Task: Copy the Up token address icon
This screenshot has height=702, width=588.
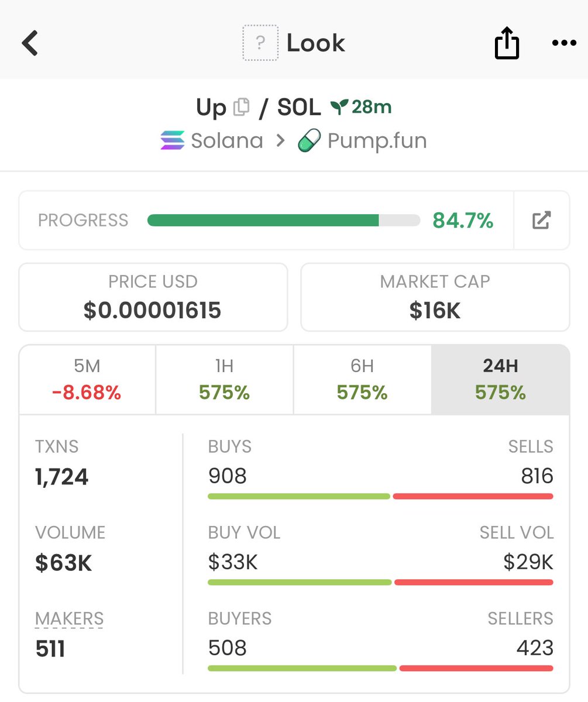Action: coord(241,107)
